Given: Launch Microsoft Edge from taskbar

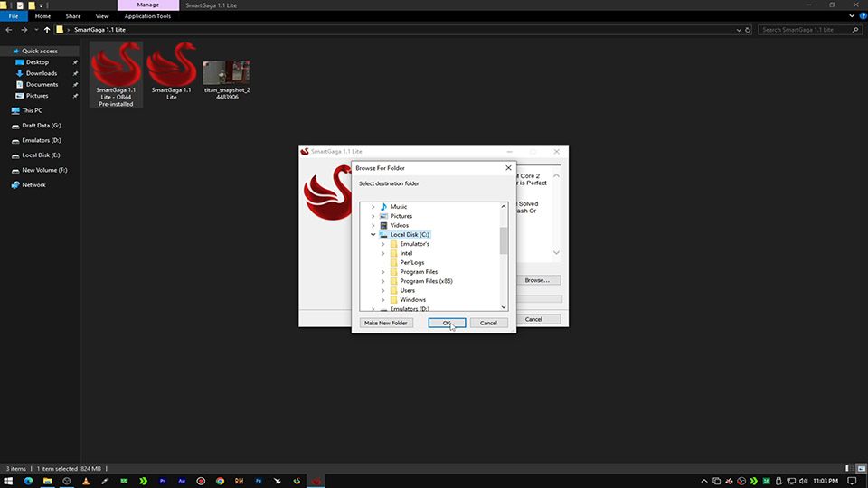Looking at the screenshot, I should point(28,482).
